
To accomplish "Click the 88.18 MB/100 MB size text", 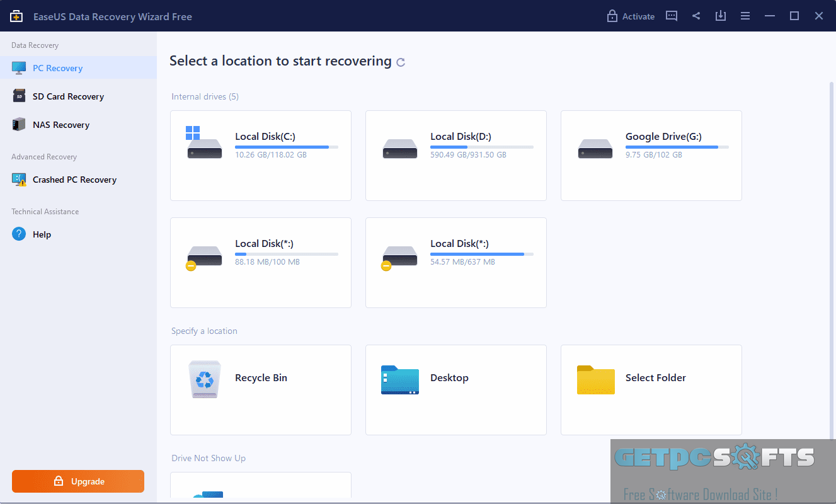I will coord(267,261).
